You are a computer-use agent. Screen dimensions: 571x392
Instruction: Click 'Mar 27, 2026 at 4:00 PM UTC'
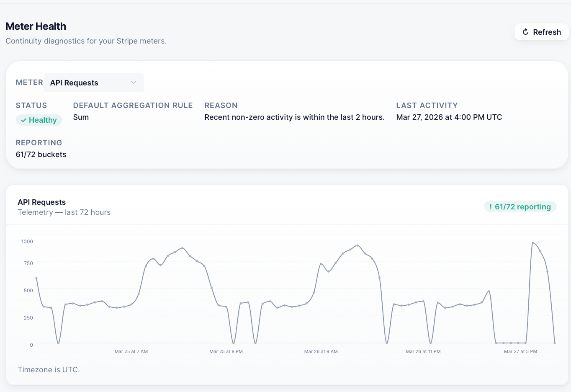coord(449,117)
